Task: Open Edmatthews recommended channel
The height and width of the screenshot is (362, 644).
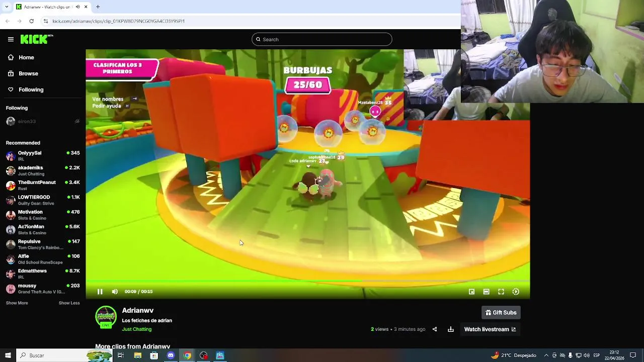Action: pyautogui.click(x=43, y=274)
